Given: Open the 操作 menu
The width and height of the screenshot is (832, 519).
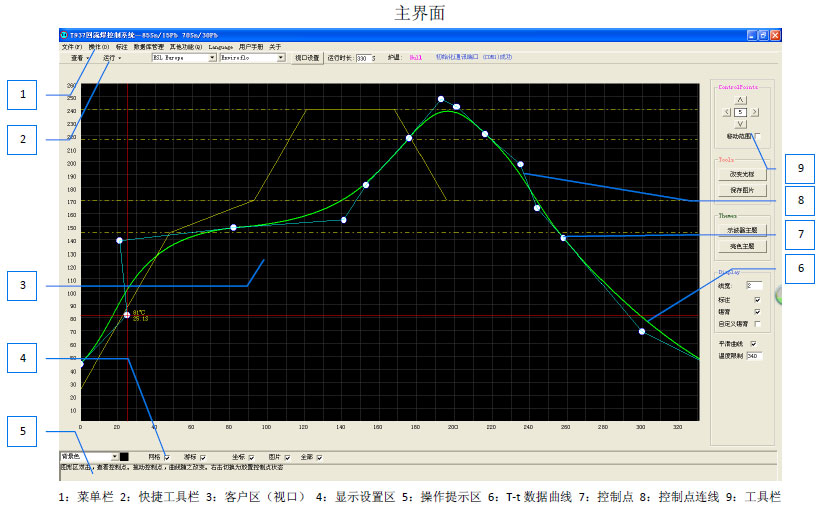Looking at the screenshot, I should click(99, 47).
